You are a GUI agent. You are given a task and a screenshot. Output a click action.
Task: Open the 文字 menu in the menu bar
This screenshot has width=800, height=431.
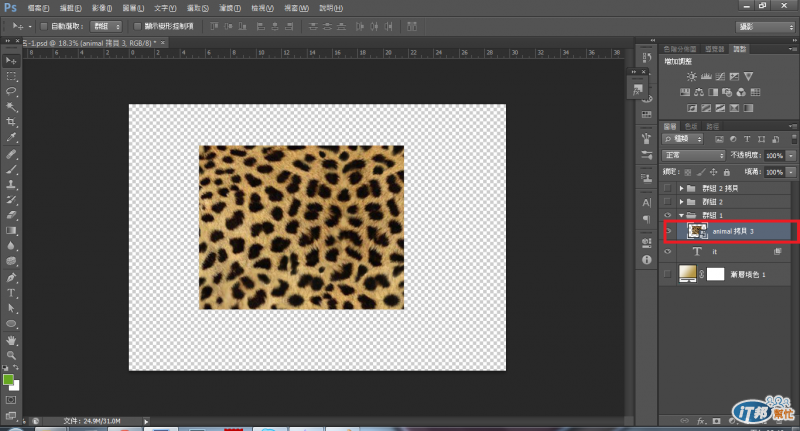pyautogui.click(x=166, y=7)
